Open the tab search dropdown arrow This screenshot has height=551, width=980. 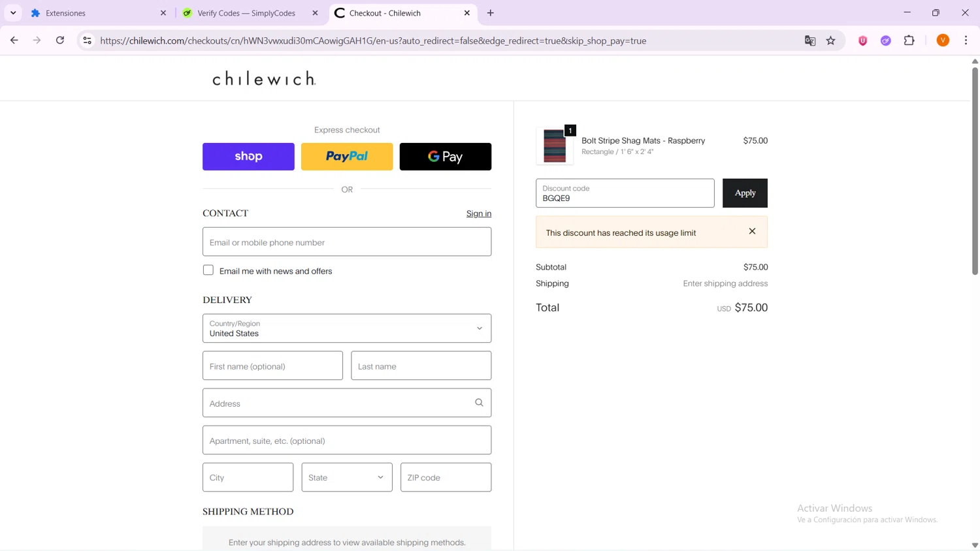point(13,13)
